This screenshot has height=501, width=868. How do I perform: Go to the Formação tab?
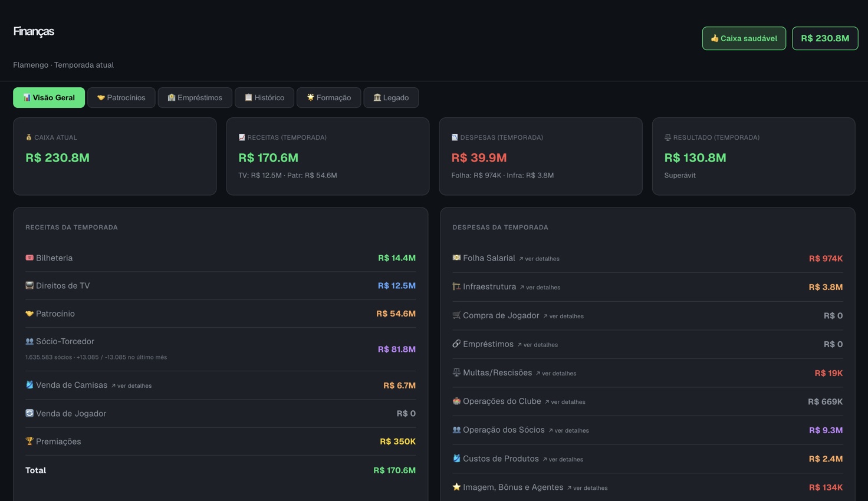click(329, 98)
